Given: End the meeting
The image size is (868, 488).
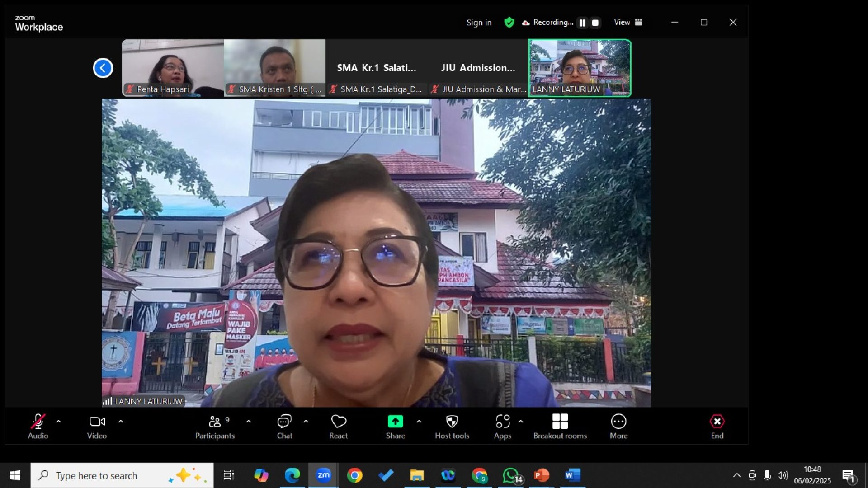Looking at the screenshot, I should pos(717,426).
